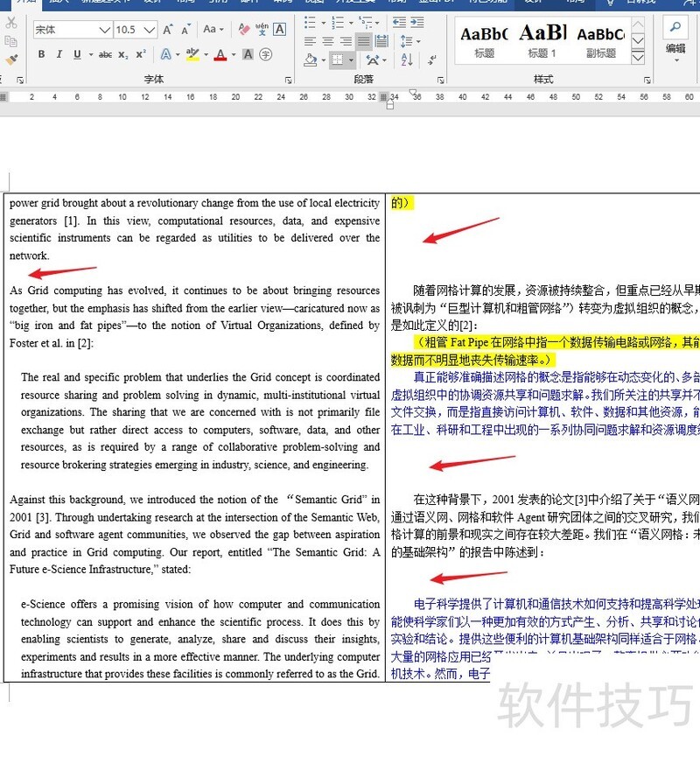Apply the 副标题 style
Image resolution: width=700 pixels, height=757 pixels.
(600, 40)
